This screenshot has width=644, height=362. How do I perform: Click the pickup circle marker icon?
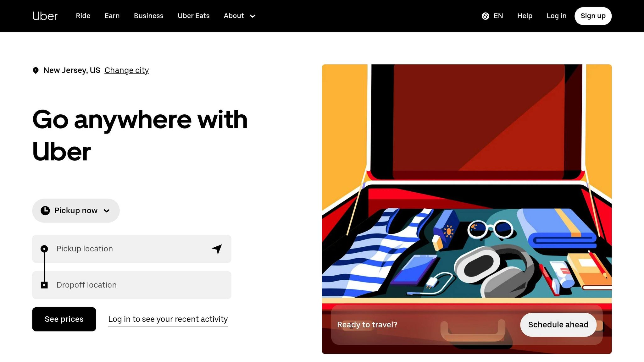click(44, 249)
